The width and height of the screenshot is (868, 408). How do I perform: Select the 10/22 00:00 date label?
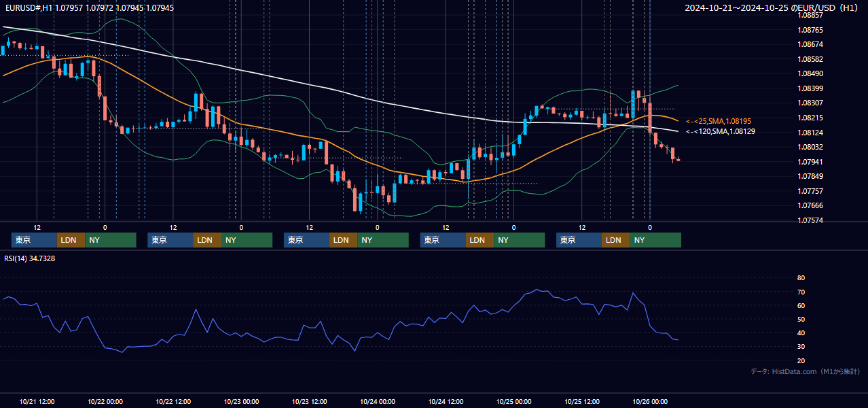click(105, 401)
